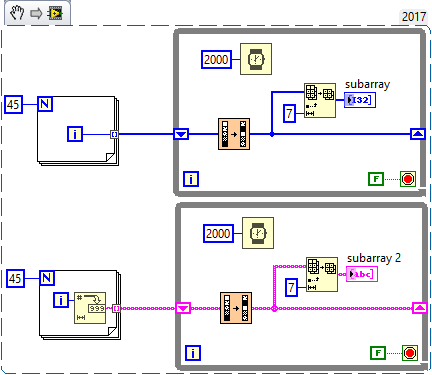This screenshot has height=375, width=432.
Task: Select the Wait (ms) watch icon in bottom loop
Action: pyautogui.click(x=258, y=233)
